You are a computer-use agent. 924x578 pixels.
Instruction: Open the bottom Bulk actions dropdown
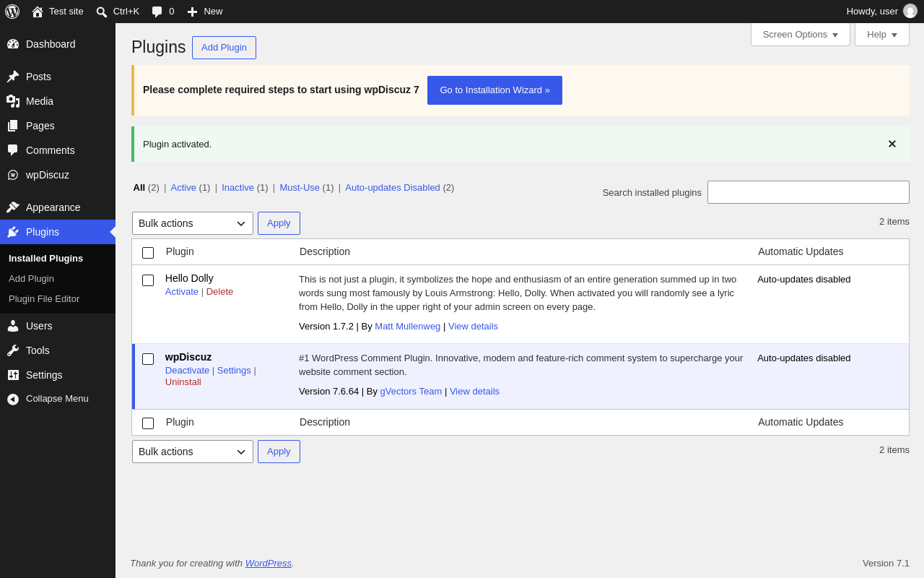[193, 452]
